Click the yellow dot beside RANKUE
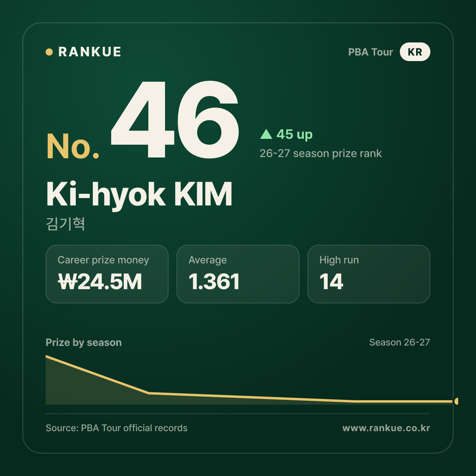This screenshot has height=476, width=476. (x=49, y=52)
